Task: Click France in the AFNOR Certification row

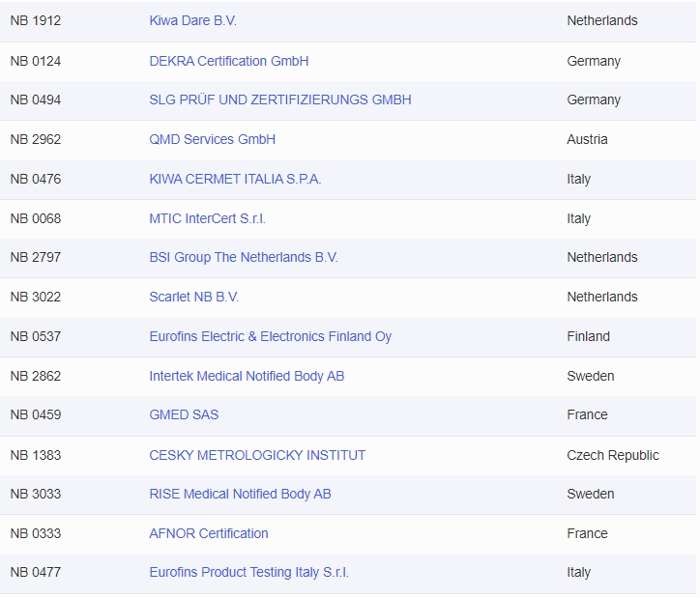Action: pos(588,534)
